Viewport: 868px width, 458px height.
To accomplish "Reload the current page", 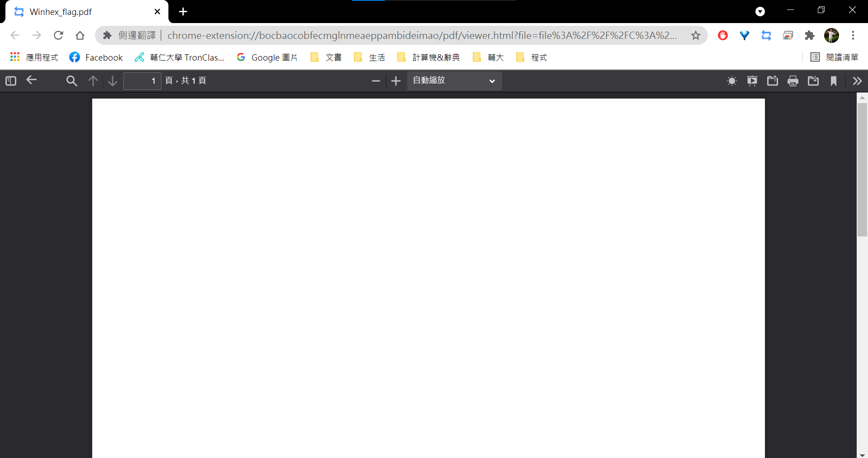I will 58,35.
